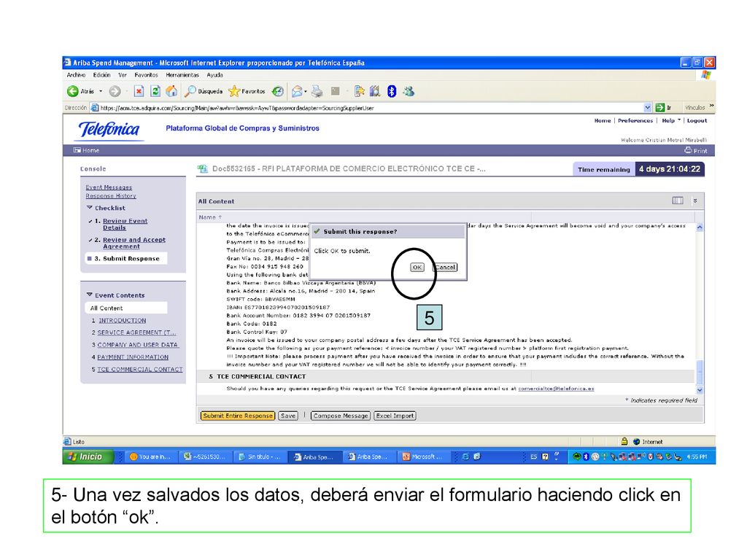Open the Ver menu
Screen dimensions: 747x560
[123, 75]
